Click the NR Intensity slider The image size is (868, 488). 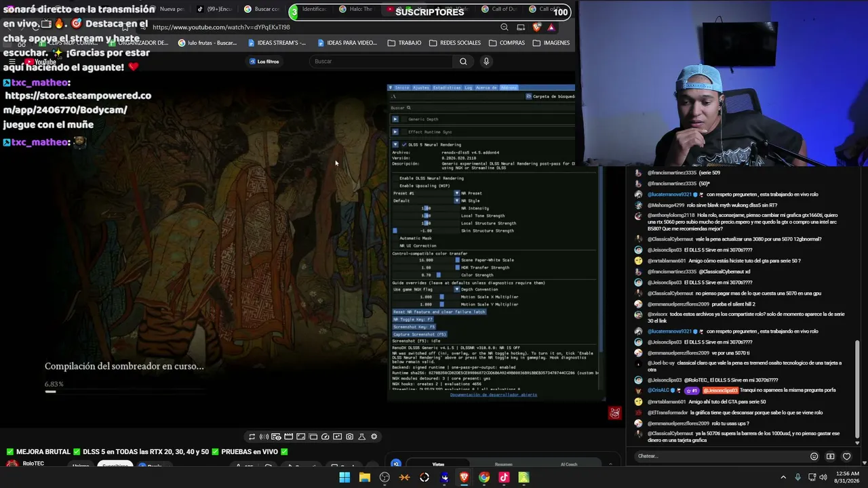tap(426, 208)
